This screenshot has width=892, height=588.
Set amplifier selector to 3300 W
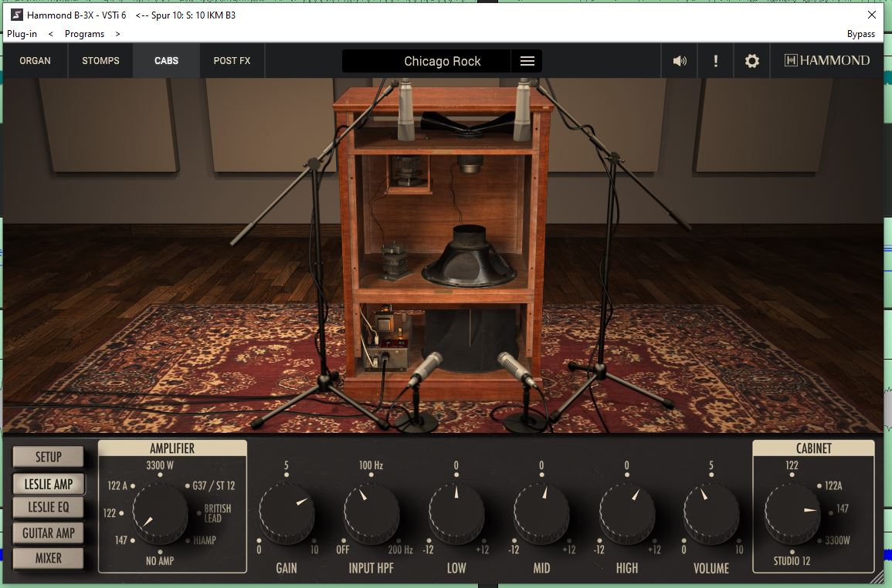coord(160,465)
